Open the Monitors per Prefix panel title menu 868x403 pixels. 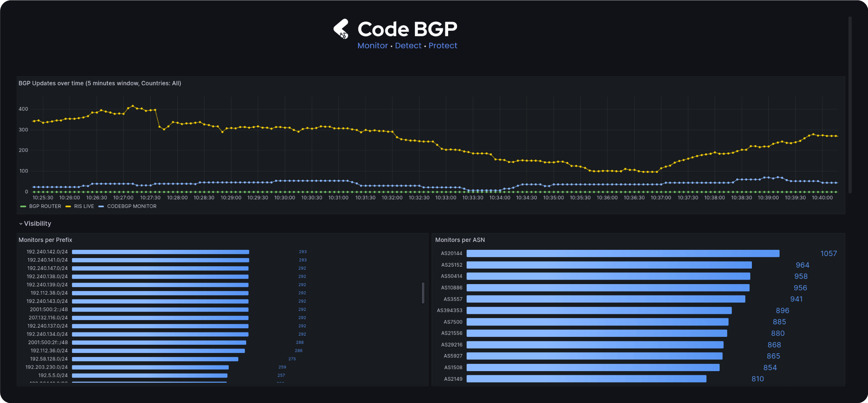click(45, 240)
